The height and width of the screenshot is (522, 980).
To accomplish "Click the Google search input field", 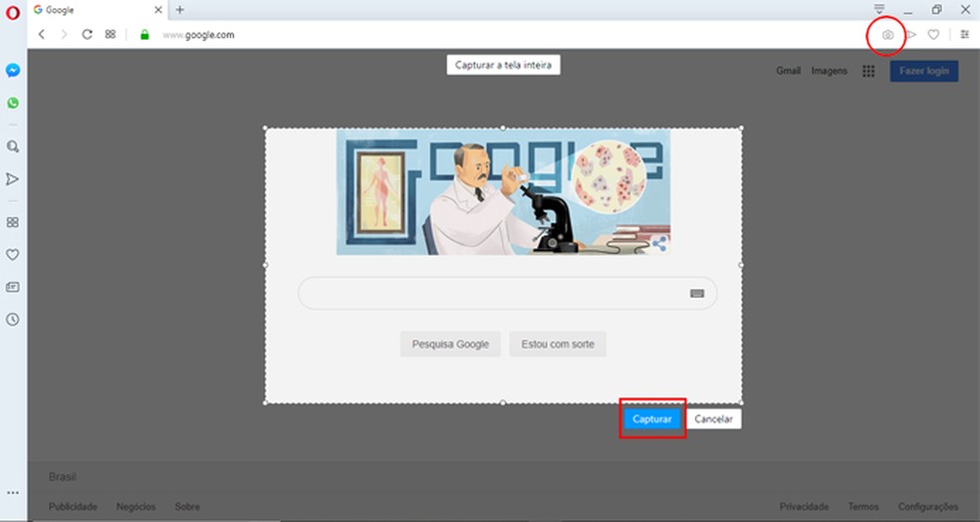I will 508,293.
